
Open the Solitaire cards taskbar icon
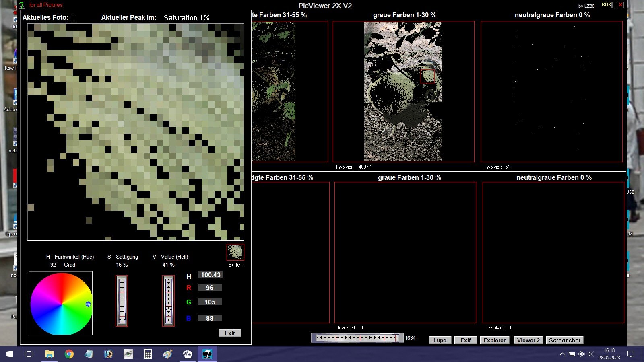[187, 354]
